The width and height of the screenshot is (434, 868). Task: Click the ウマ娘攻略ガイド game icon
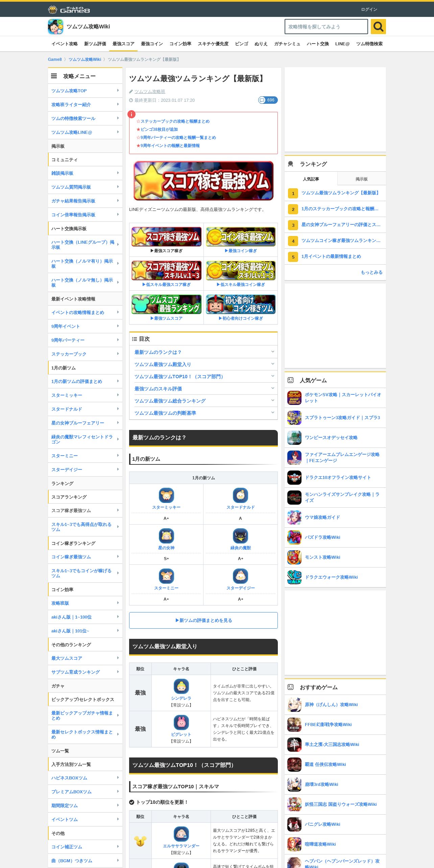pyautogui.click(x=294, y=517)
